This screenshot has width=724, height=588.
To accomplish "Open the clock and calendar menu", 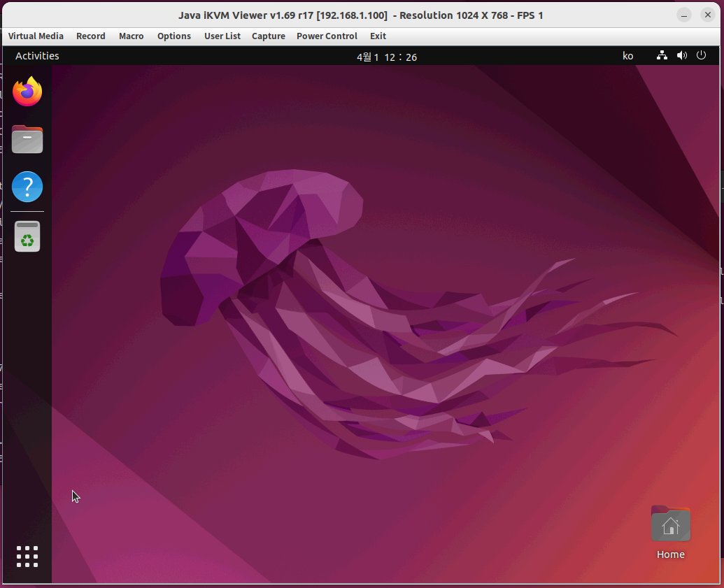I will [x=386, y=57].
